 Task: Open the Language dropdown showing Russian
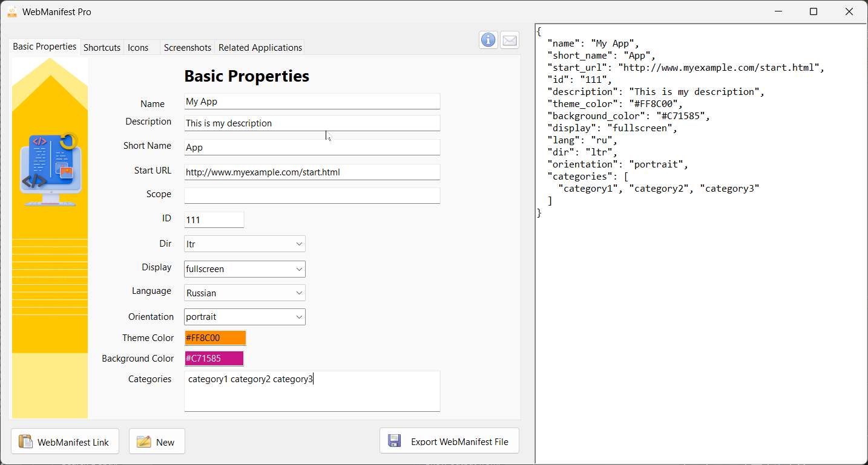pos(299,293)
